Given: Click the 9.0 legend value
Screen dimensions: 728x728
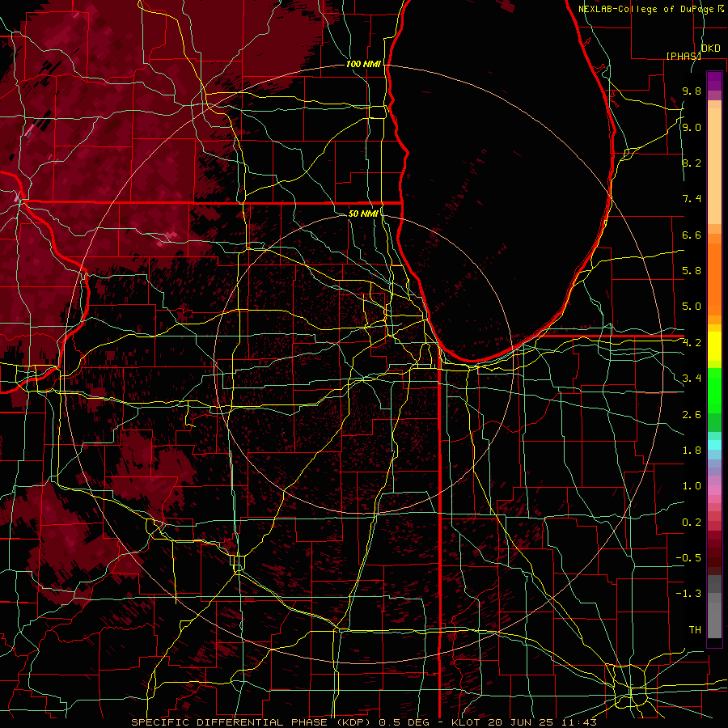Looking at the screenshot, I should pyautogui.click(x=692, y=127).
